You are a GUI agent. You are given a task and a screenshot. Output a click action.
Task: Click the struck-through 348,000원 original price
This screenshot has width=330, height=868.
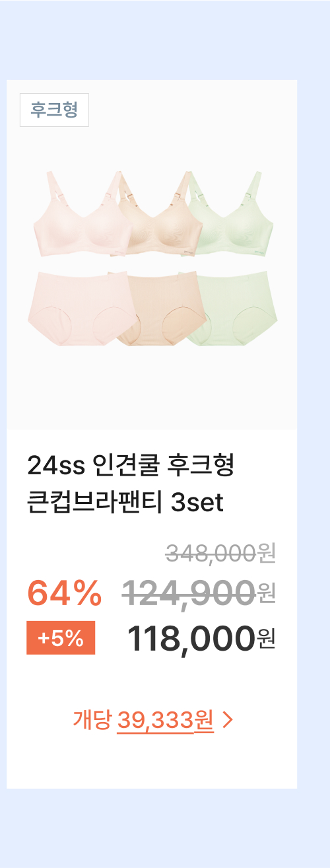coord(220,553)
